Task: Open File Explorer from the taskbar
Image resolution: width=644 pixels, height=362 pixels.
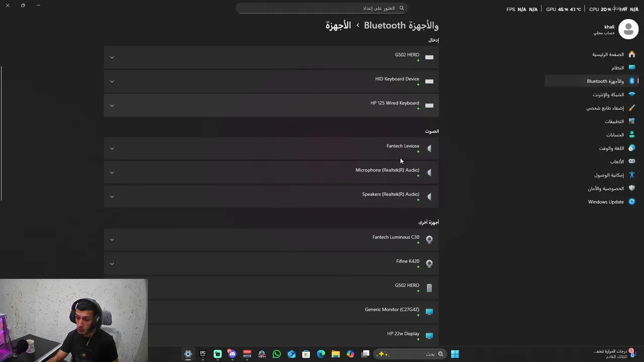Action: click(x=336, y=354)
